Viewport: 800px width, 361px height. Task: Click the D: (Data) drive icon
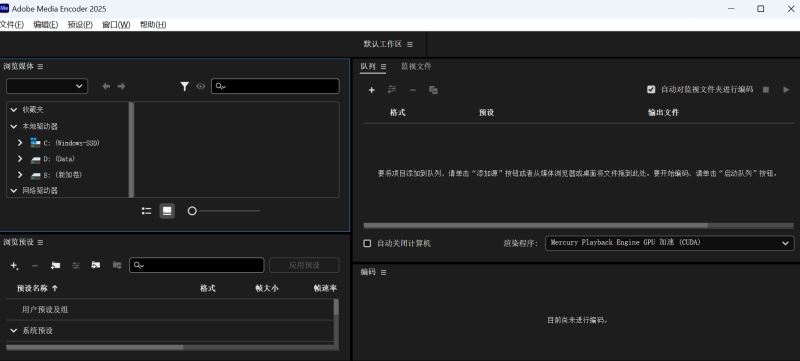click(x=35, y=159)
